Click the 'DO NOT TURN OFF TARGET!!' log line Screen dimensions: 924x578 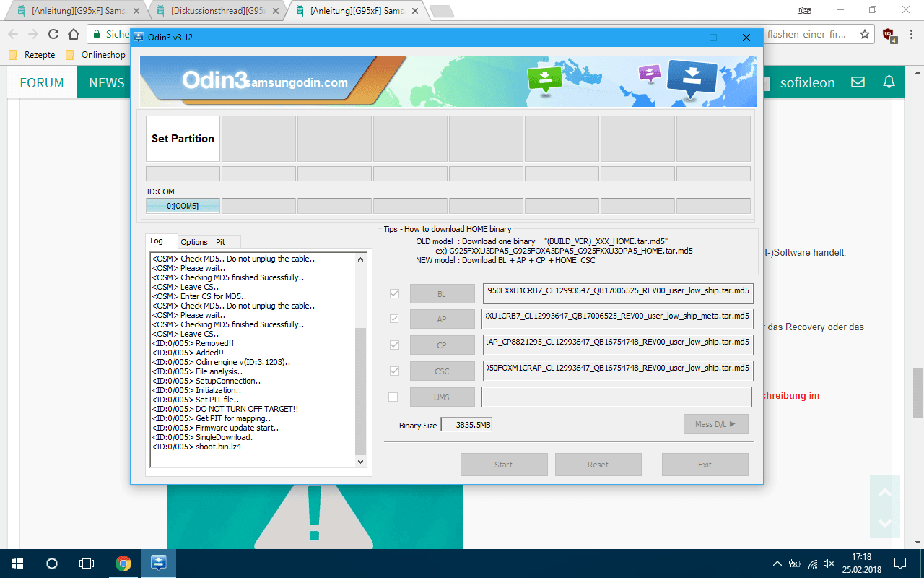[x=225, y=409]
